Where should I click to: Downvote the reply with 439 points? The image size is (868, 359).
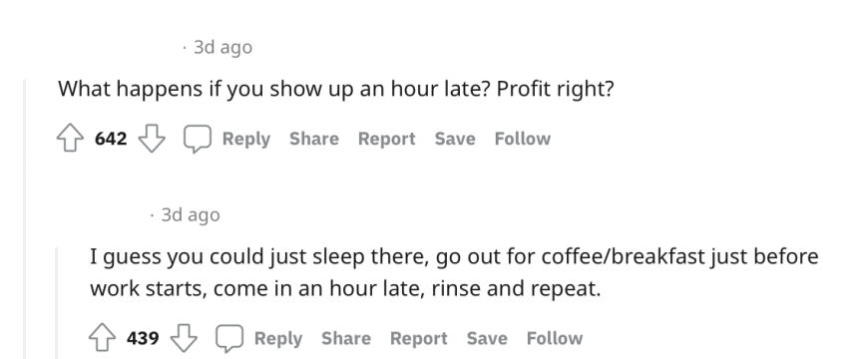pyautogui.click(x=184, y=338)
